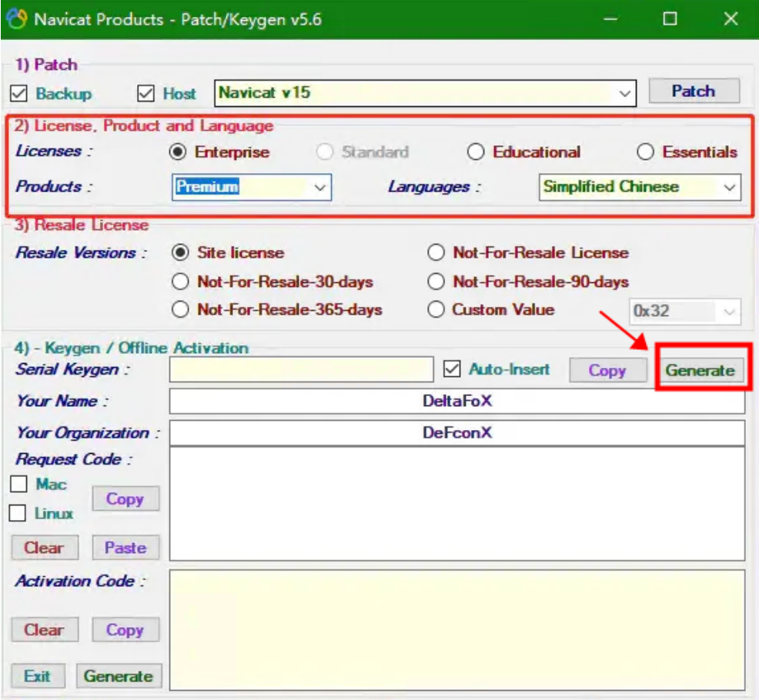Click Clear button under Activation Code
This screenshot has width=759, height=700.
click(x=45, y=630)
